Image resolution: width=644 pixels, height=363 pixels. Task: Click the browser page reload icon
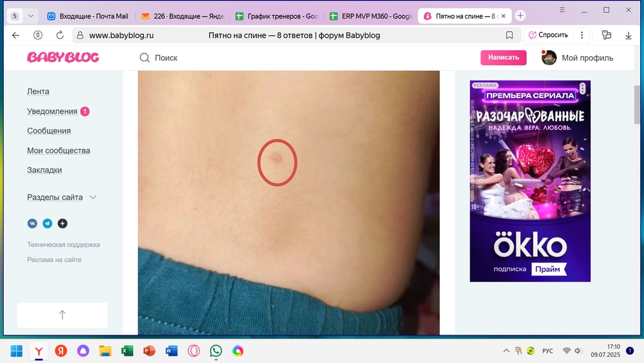point(60,35)
